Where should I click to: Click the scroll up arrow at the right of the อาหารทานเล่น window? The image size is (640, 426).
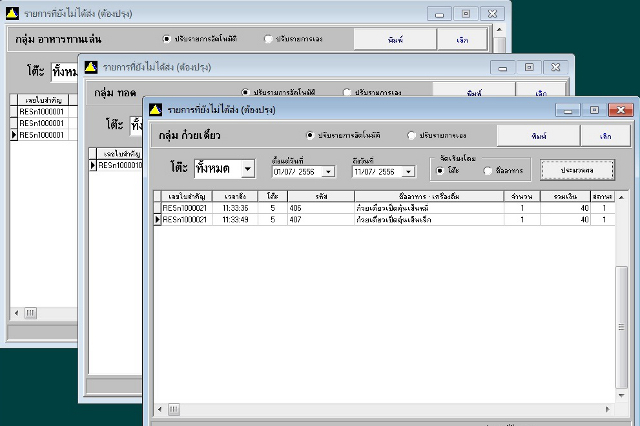pos(499,30)
